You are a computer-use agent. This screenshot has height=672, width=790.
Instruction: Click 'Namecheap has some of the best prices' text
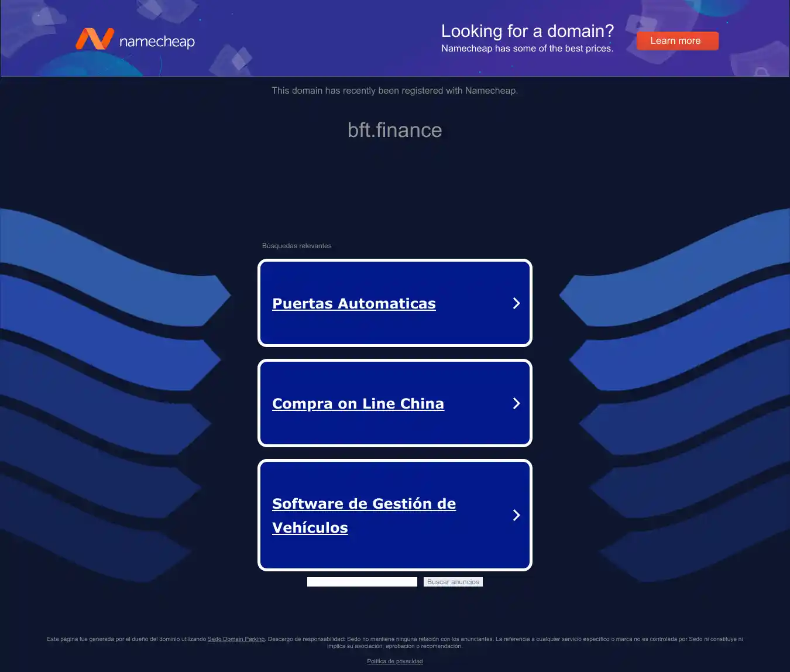tap(527, 49)
